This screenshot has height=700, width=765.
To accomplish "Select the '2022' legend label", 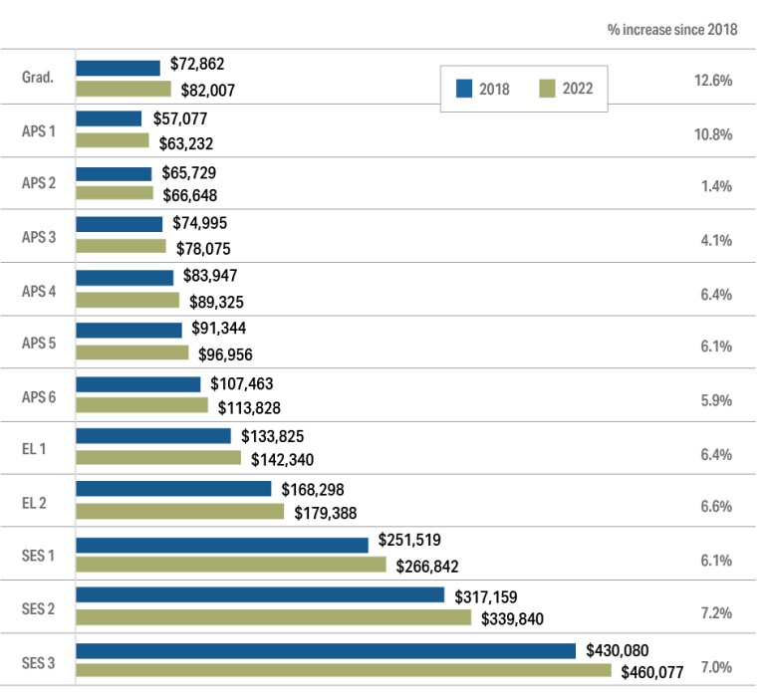I will click(x=578, y=89).
